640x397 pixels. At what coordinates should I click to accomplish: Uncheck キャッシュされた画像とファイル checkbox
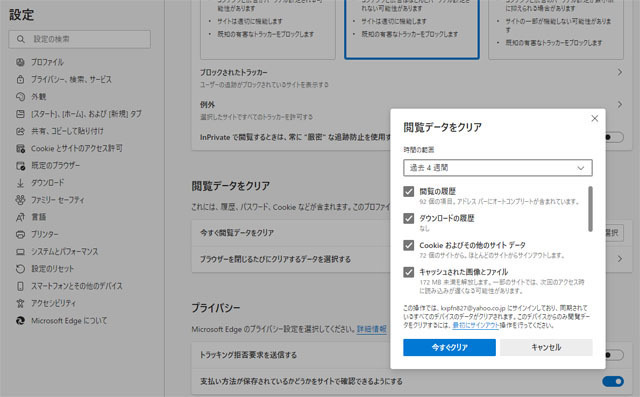click(x=409, y=272)
